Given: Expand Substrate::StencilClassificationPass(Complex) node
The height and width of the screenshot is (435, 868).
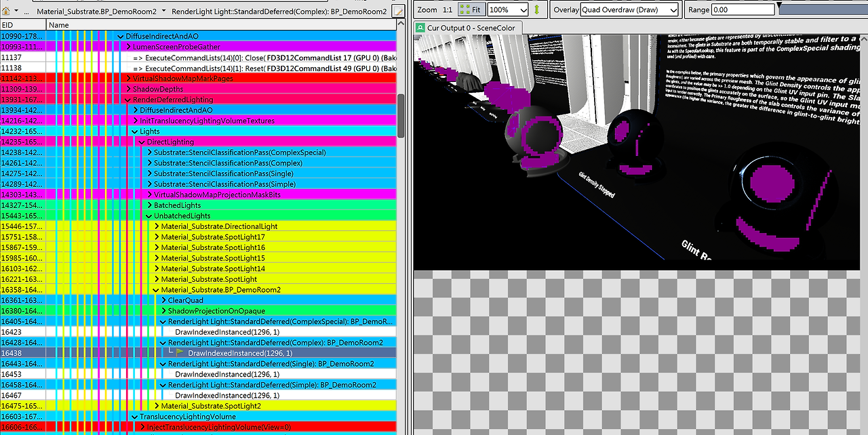Looking at the screenshot, I should point(149,163).
